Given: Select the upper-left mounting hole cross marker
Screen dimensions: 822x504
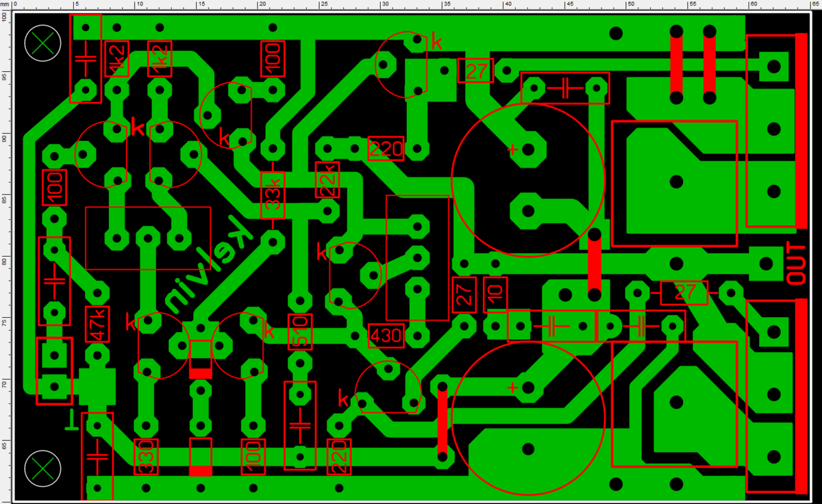Looking at the screenshot, I should click(x=42, y=42).
